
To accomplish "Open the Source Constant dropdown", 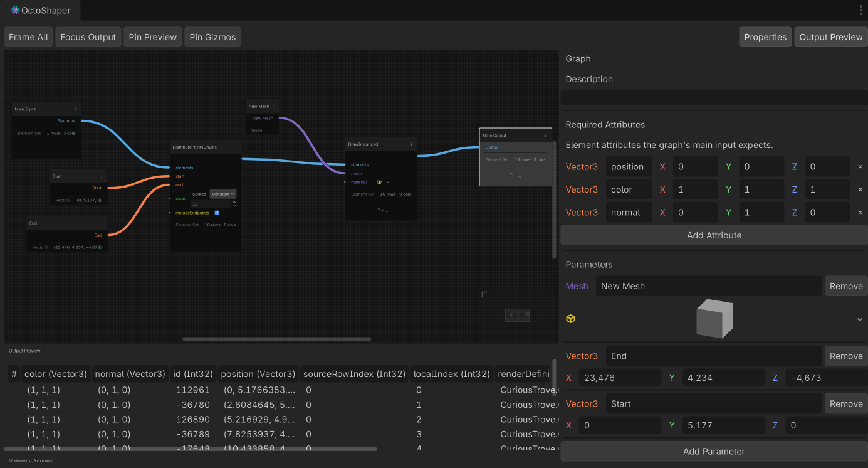I will point(223,194).
